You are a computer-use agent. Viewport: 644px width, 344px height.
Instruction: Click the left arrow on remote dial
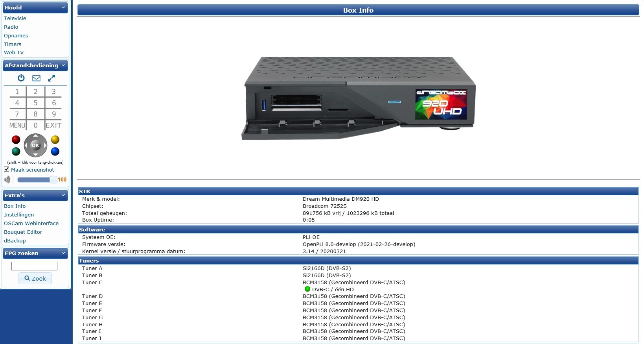pyautogui.click(x=26, y=145)
